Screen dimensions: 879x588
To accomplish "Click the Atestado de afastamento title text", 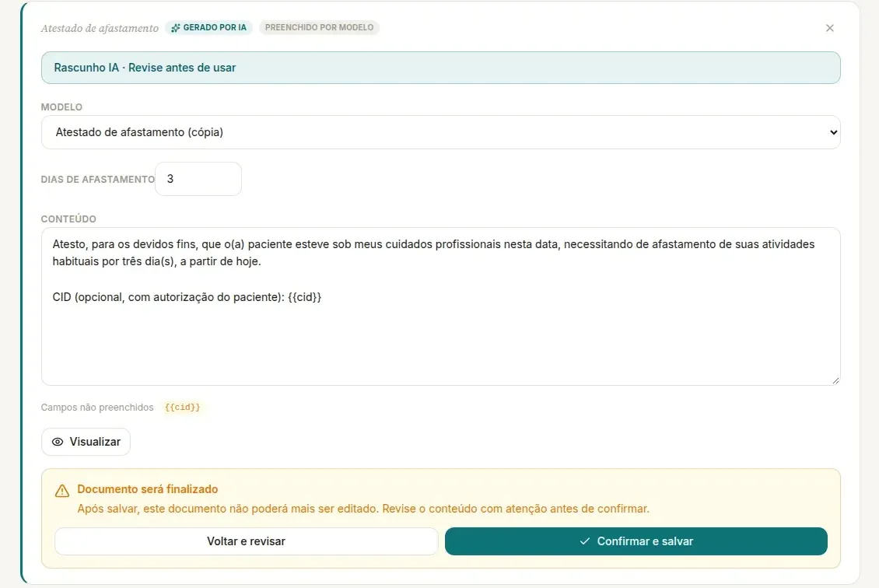I will pyautogui.click(x=100, y=28).
